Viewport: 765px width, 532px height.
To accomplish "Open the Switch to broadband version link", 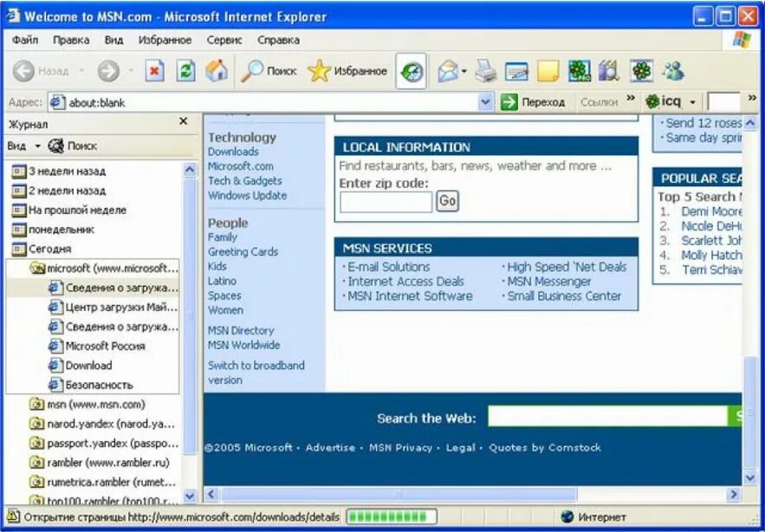I will click(256, 373).
